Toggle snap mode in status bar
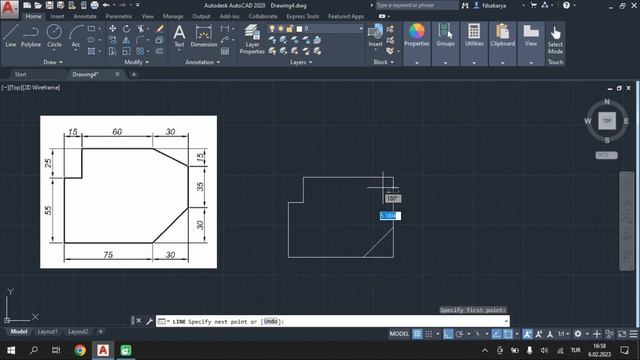The width and height of the screenshot is (640, 360). pos(429,334)
